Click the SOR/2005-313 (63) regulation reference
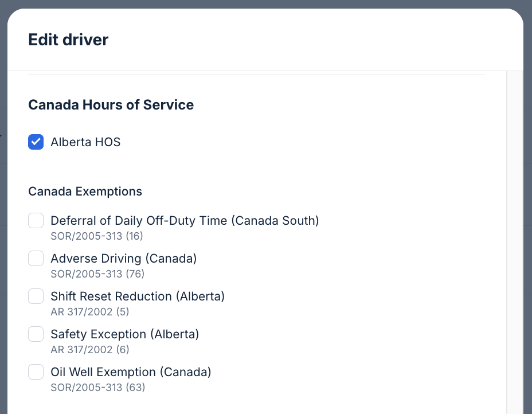The image size is (532, 414). 97,387
